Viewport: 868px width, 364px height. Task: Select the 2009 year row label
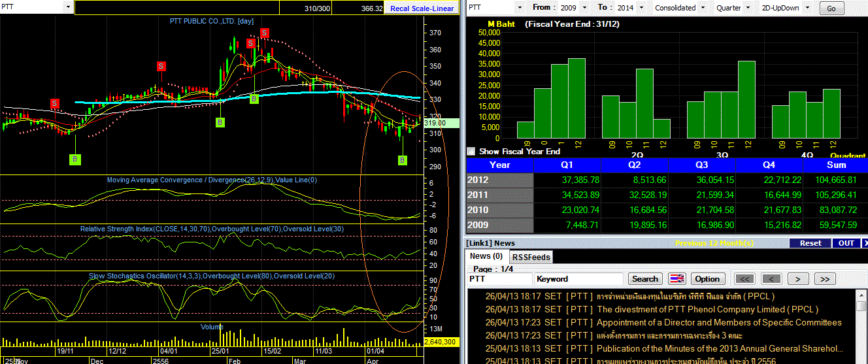pos(499,225)
